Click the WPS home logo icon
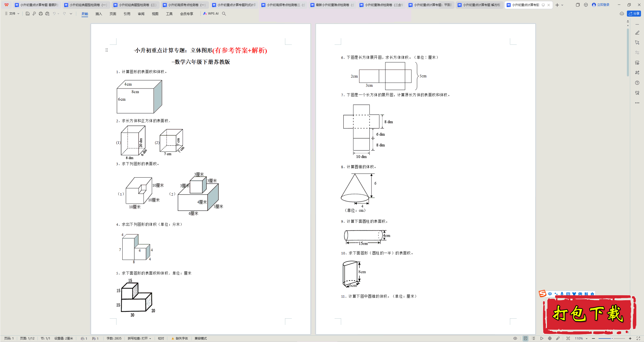The image size is (644, 342). click(7, 5)
